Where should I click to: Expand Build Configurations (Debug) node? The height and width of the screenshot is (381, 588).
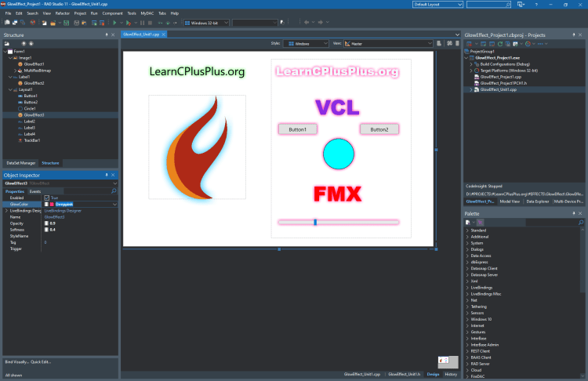pyautogui.click(x=471, y=64)
